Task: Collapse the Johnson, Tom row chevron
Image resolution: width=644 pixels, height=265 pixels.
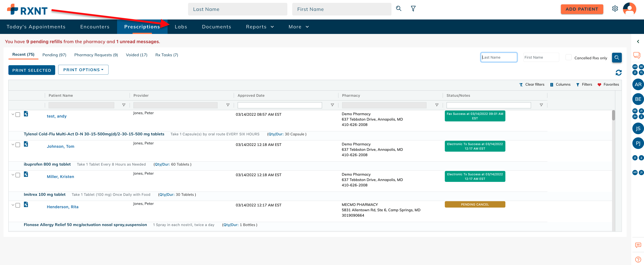Action: [x=13, y=144]
